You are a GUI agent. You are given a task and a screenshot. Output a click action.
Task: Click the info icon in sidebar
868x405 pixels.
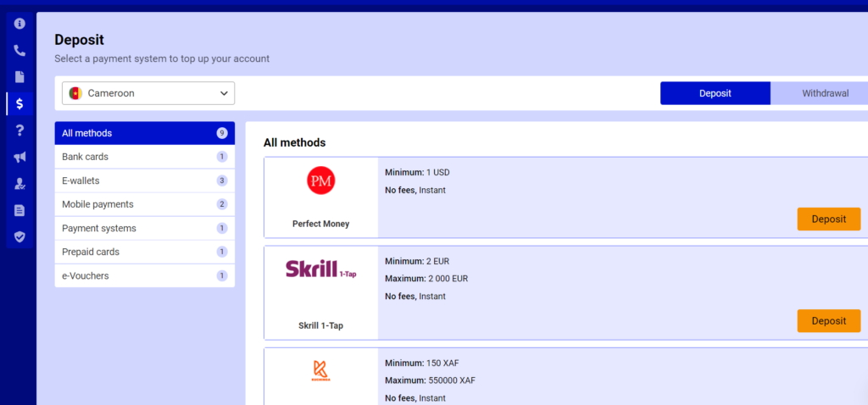19,24
